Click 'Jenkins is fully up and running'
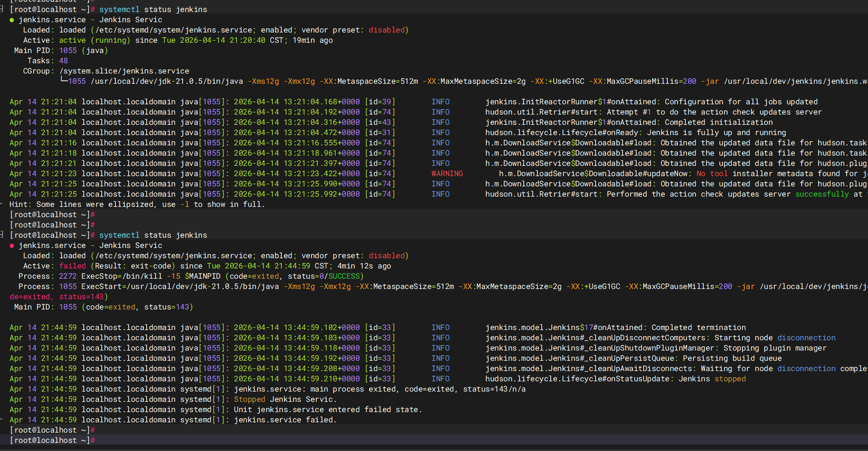 (717, 133)
